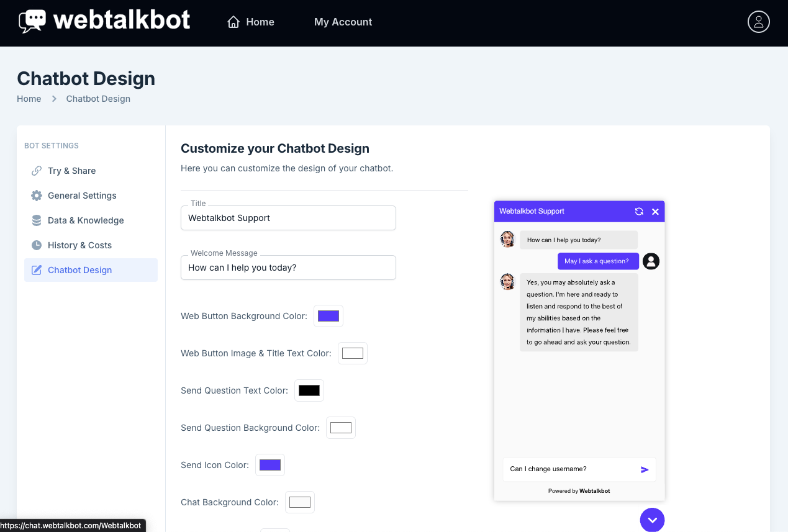Click the Welcome Message input field

(288, 268)
